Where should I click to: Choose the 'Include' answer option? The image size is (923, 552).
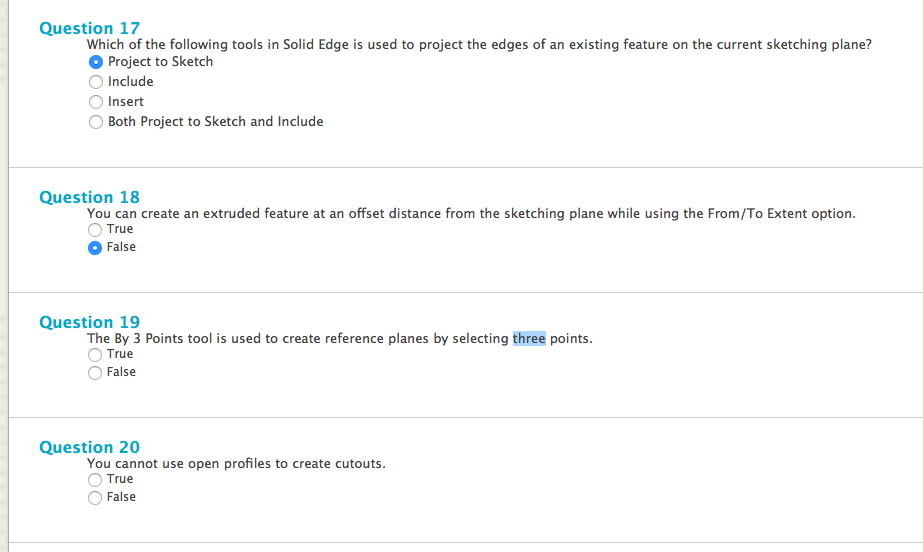[x=96, y=82]
